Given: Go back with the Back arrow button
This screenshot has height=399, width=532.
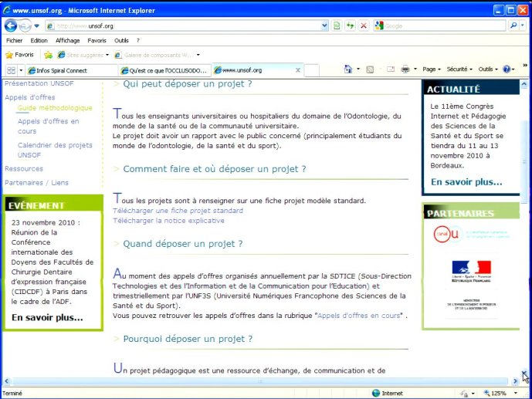Looking at the screenshot, I should coord(11,25).
